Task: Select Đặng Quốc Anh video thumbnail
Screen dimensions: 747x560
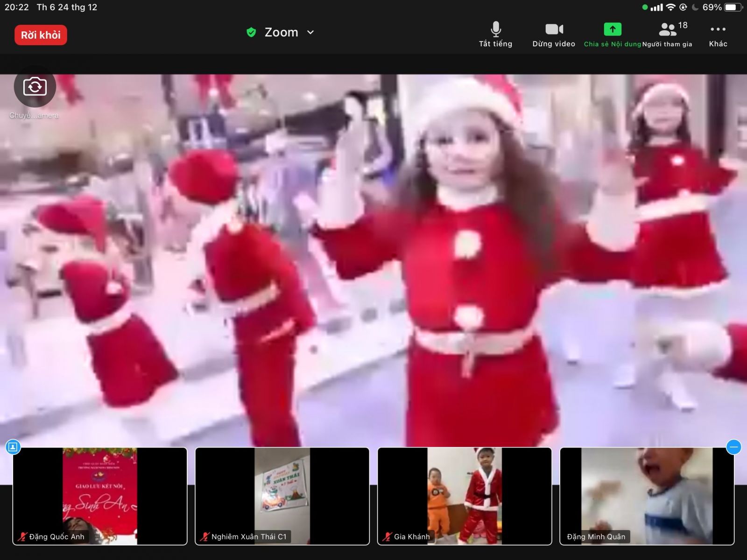Action: point(100,496)
